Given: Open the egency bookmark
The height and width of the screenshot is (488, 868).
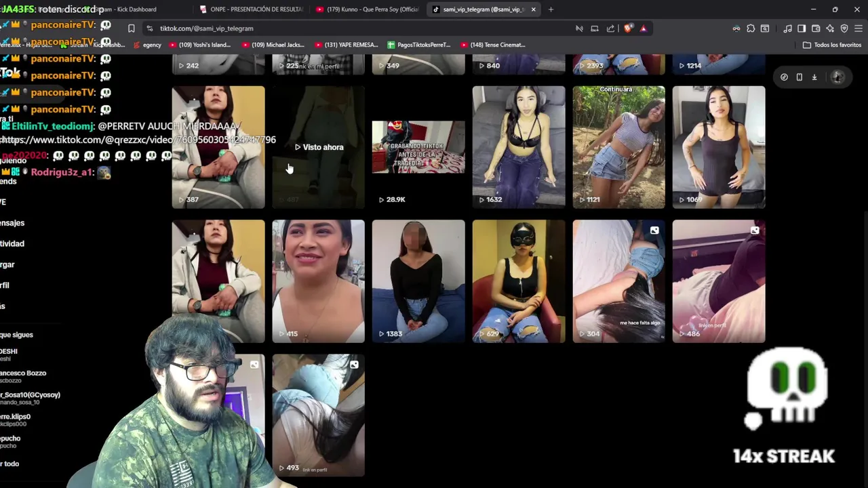Looking at the screenshot, I should point(147,45).
